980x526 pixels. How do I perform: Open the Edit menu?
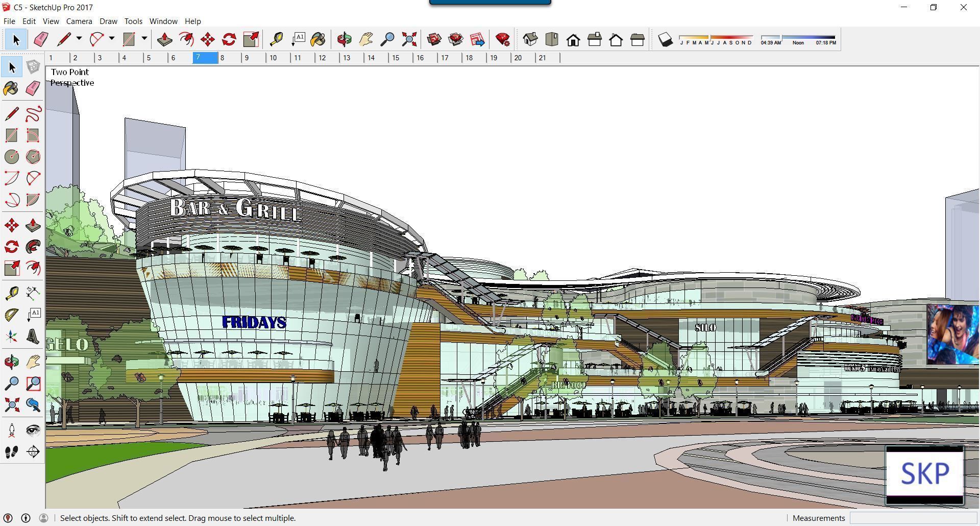[29, 21]
